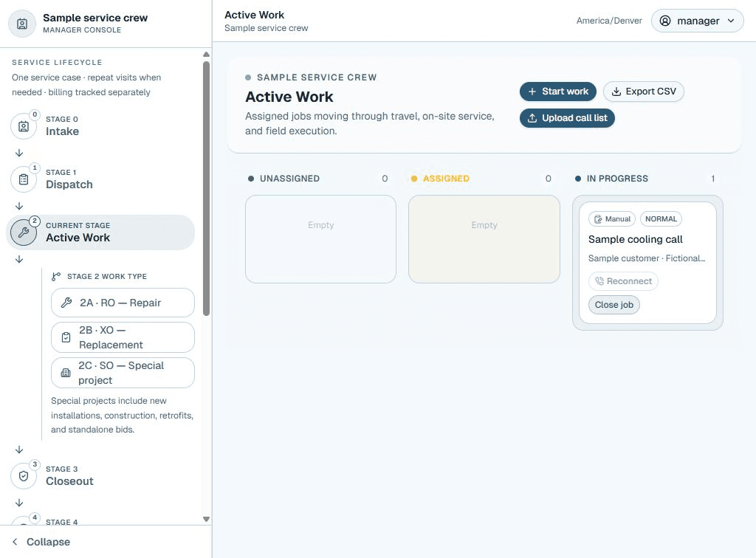Go to Intake stage
Viewport: 756px width, 558px height.
click(102, 126)
